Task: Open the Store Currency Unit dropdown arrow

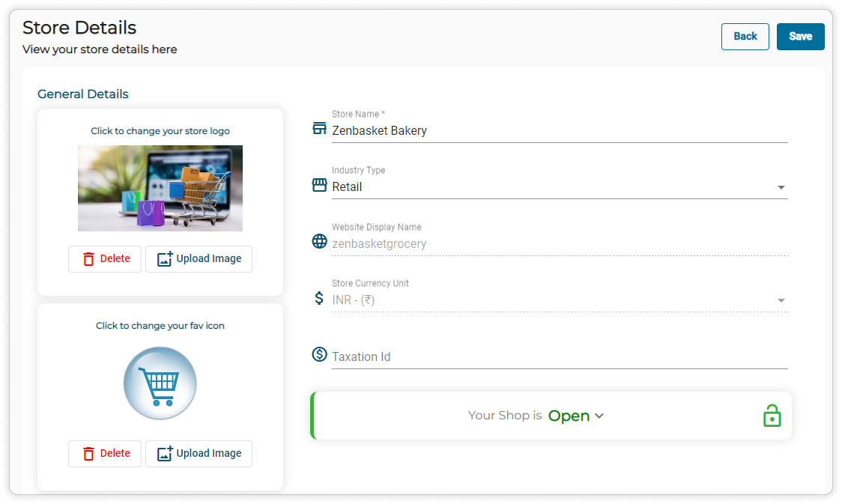Action: coord(781,301)
